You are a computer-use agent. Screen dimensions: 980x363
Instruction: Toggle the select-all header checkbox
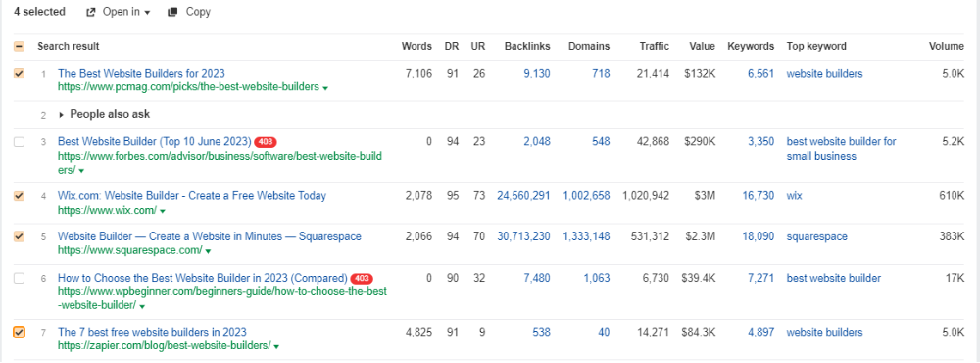pyautogui.click(x=19, y=46)
